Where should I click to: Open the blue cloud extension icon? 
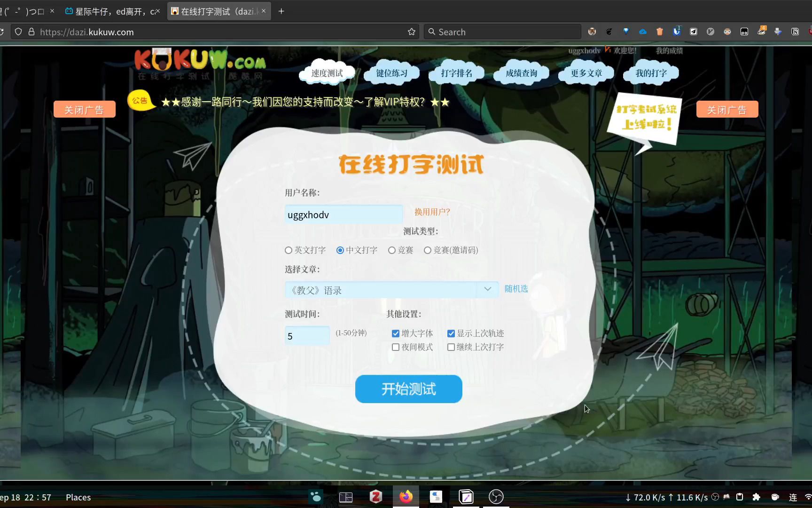click(643, 32)
